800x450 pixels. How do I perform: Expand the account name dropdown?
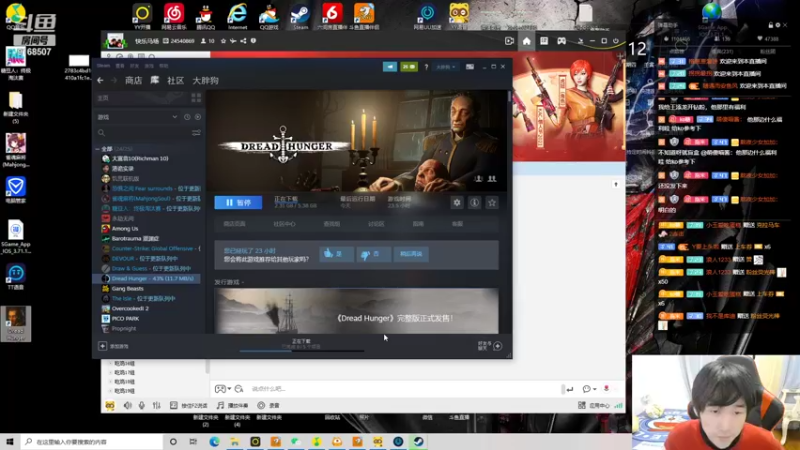[x=445, y=67]
